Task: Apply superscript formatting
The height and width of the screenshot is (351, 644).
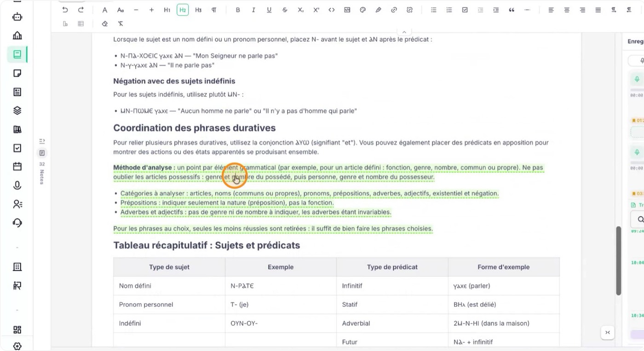Action: [316, 10]
